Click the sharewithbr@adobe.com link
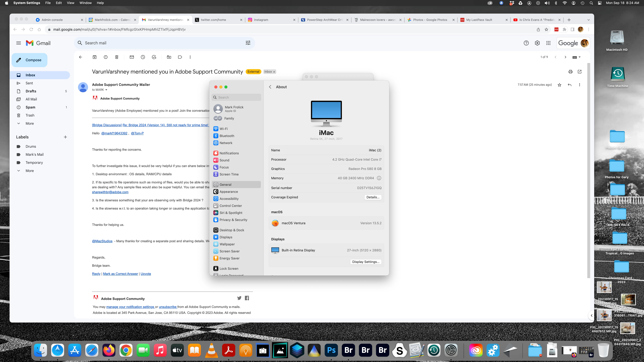The image size is (644, 362). pos(110,192)
